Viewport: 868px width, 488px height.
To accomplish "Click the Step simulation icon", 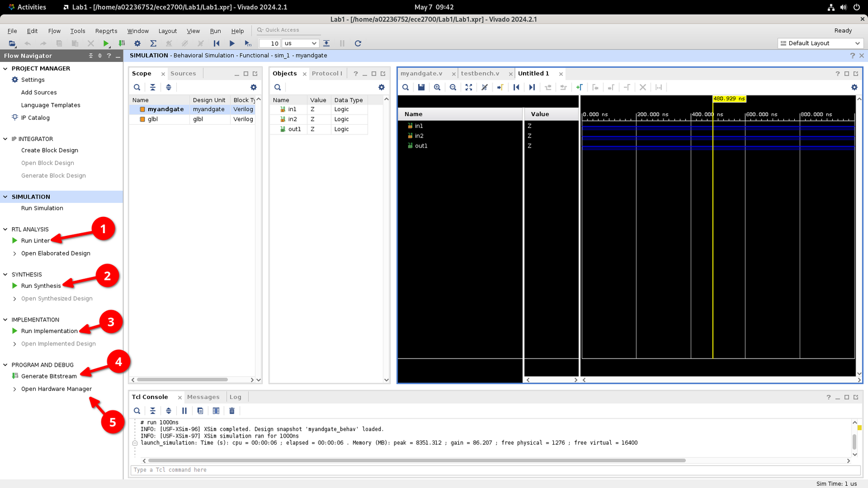I will [327, 43].
